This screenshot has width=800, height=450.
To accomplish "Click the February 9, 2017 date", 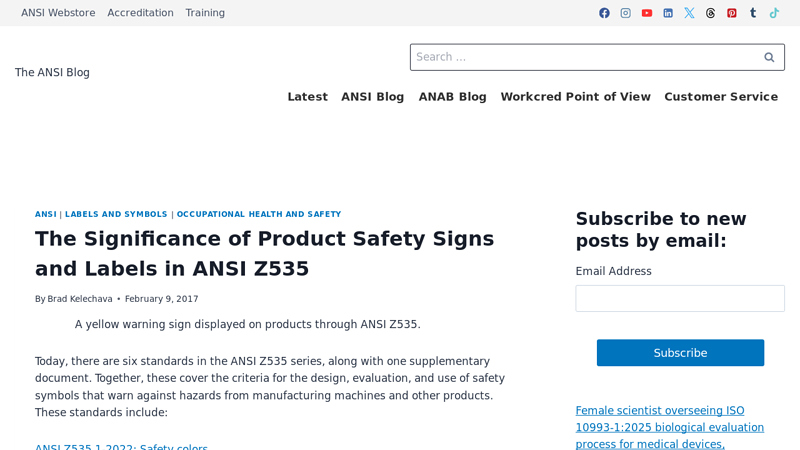I will point(161,299).
